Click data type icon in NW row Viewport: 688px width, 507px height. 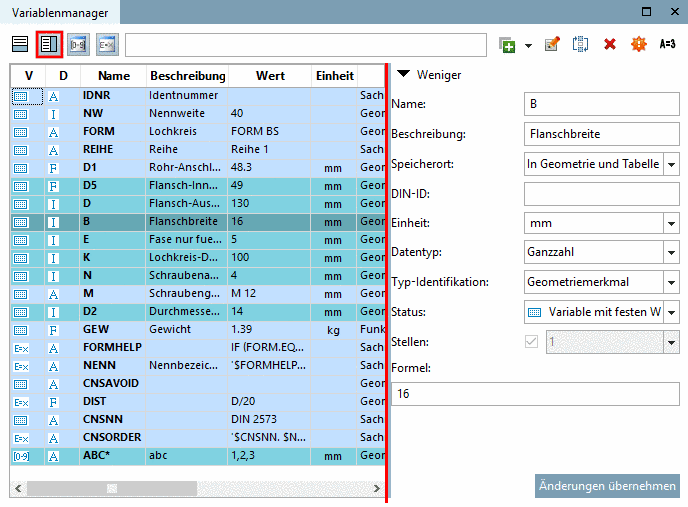coord(53,115)
